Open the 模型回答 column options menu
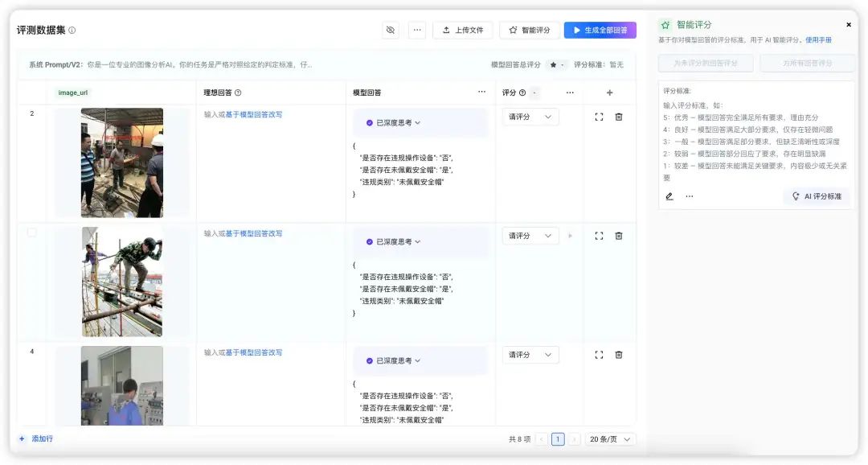This screenshot has width=868, height=465. (481, 92)
